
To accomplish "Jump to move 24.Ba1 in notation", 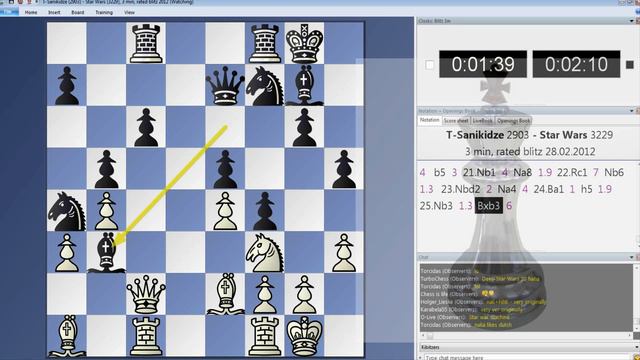I will click(x=548, y=189).
